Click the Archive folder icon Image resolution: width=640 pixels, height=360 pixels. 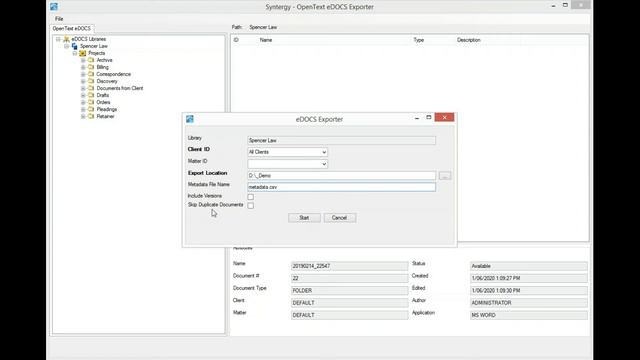91,60
